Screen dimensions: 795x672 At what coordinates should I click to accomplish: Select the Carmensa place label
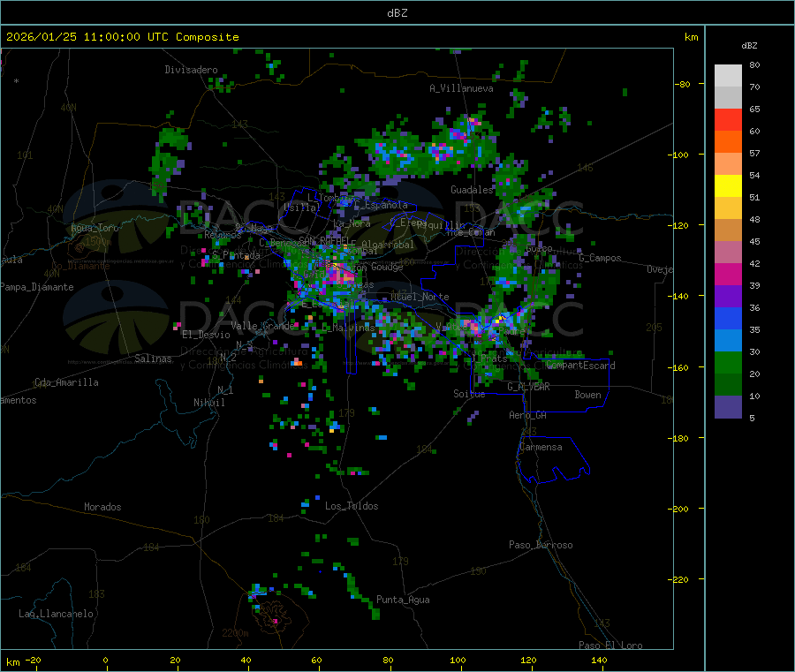541,447
